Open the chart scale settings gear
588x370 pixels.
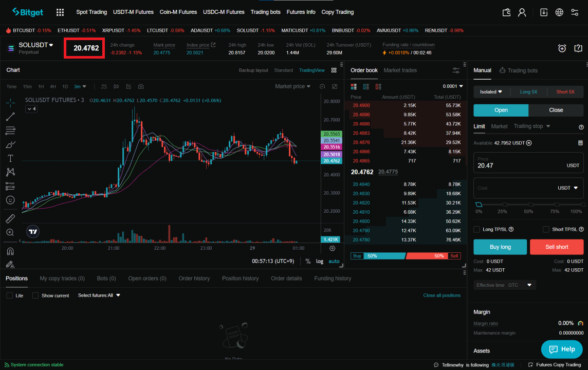pyautogui.click(x=332, y=249)
